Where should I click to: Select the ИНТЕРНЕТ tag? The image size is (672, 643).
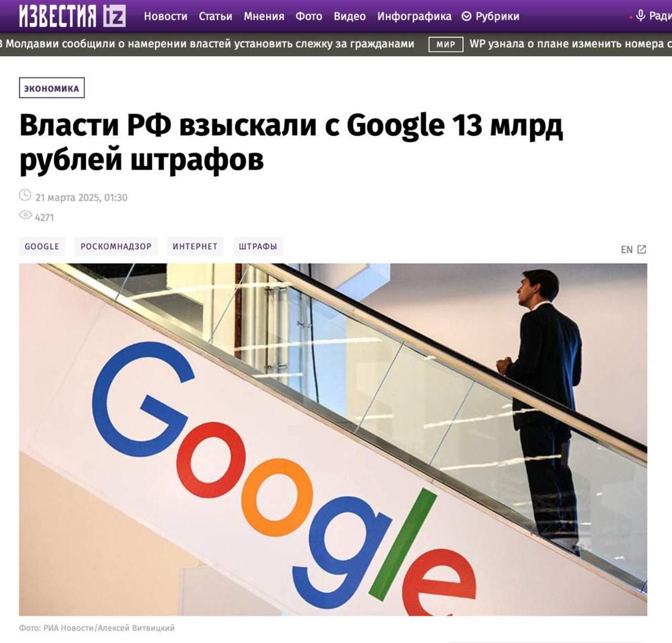tap(195, 246)
